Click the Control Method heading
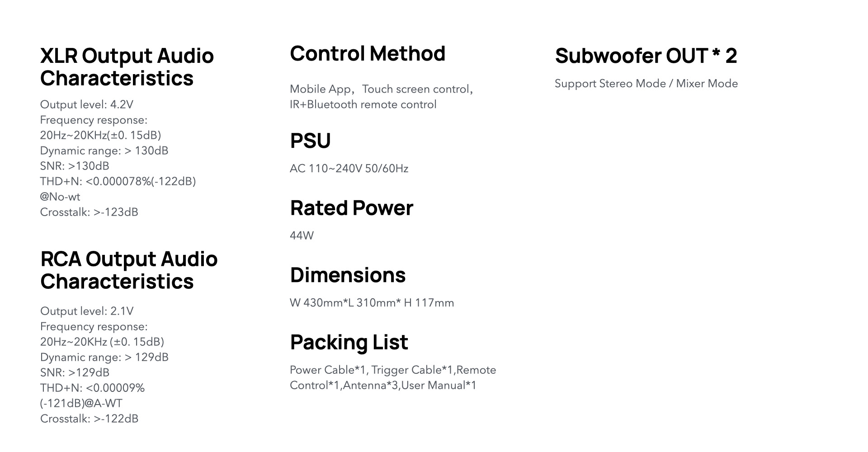The width and height of the screenshot is (868, 452). 367,54
